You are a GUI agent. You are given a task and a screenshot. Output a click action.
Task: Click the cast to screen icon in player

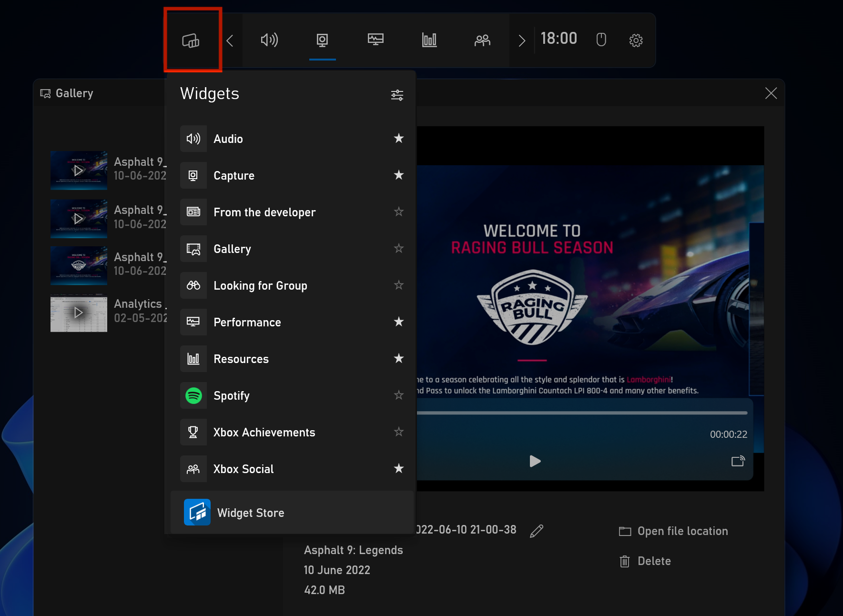[x=738, y=461]
